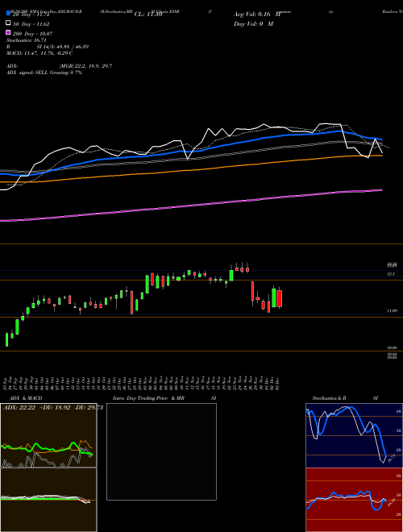Click the red RSI chart panel
Image resolution: width=403 pixels, height=532 pixels.
pyautogui.click(x=354, y=500)
